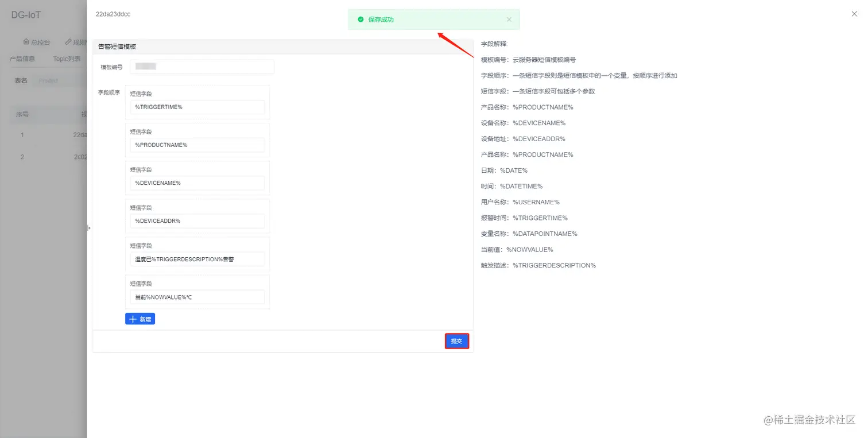868x438 pixels.
Task: Click the 当前%NOWVALUE%℃ input field
Action: 197,297
